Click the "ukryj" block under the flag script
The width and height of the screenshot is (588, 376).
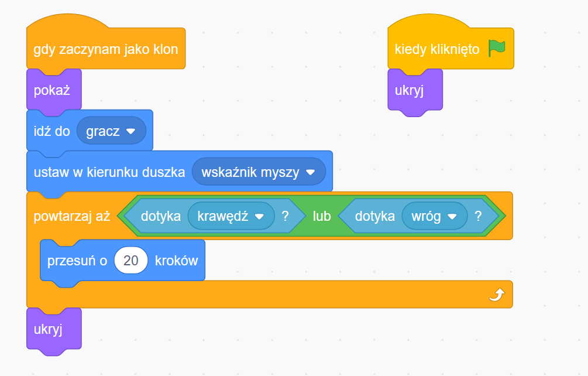(x=409, y=90)
